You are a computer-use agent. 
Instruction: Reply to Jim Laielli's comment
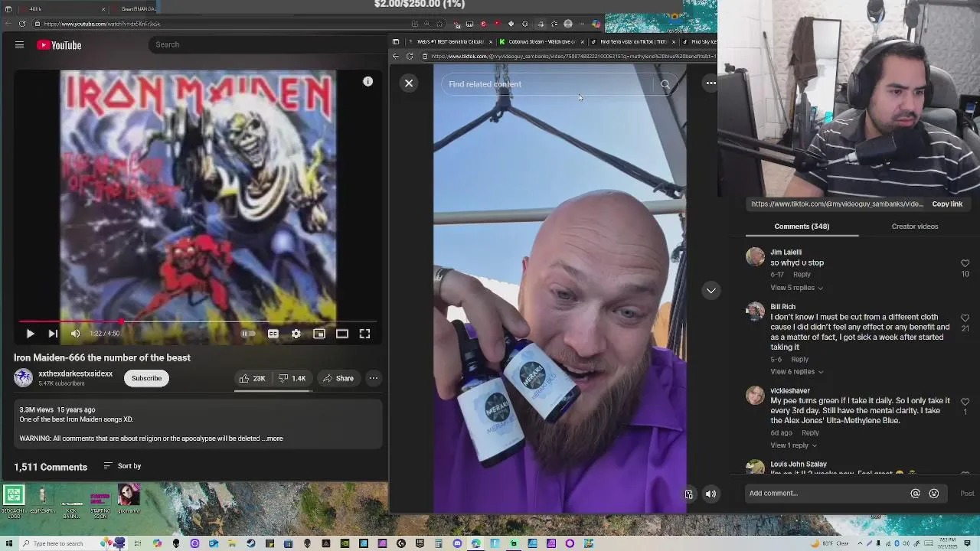tap(802, 274)
